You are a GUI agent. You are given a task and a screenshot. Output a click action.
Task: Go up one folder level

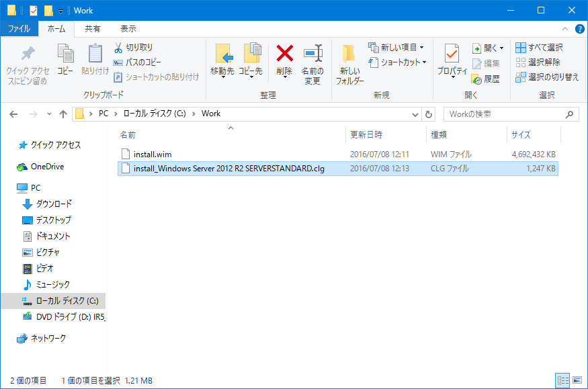(x=63, y=114)
